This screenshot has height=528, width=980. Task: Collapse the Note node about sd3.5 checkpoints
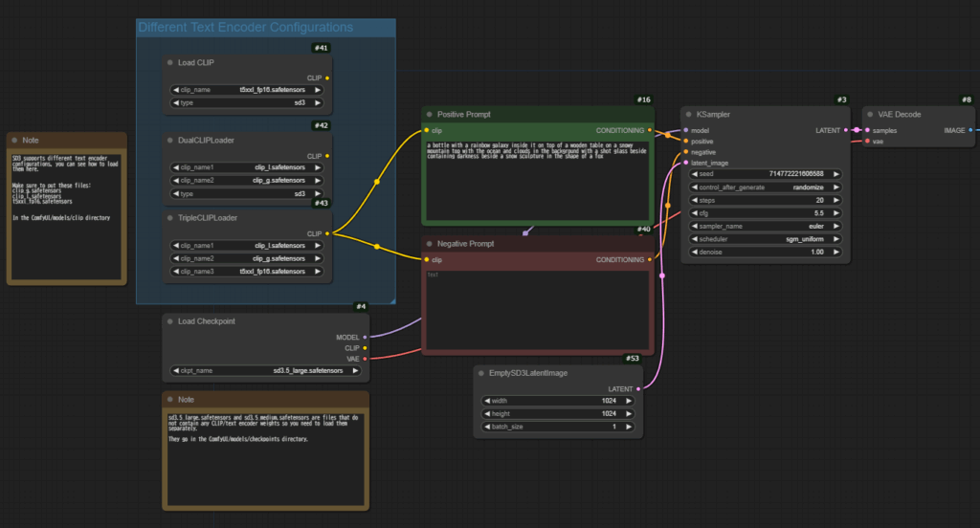pos(170,399)
